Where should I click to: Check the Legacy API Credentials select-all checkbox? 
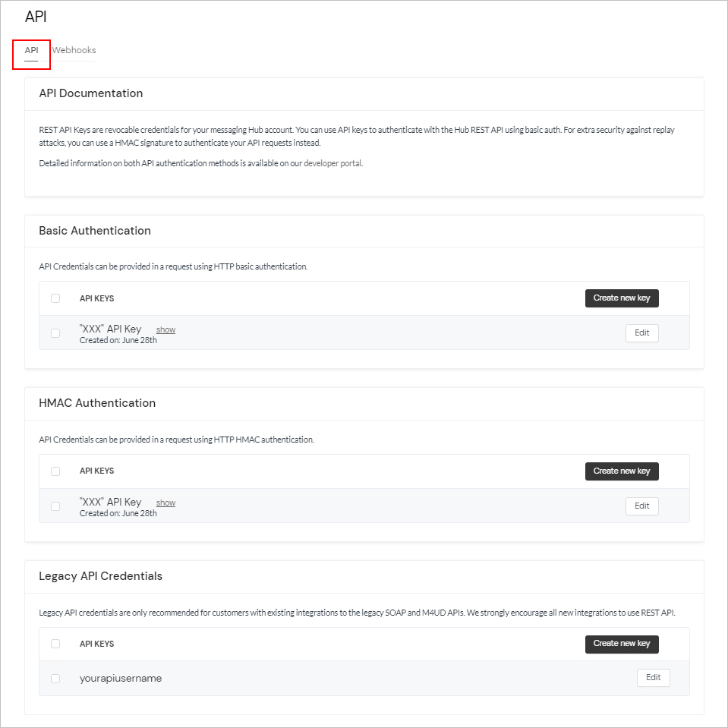click(x=55, y=643)
